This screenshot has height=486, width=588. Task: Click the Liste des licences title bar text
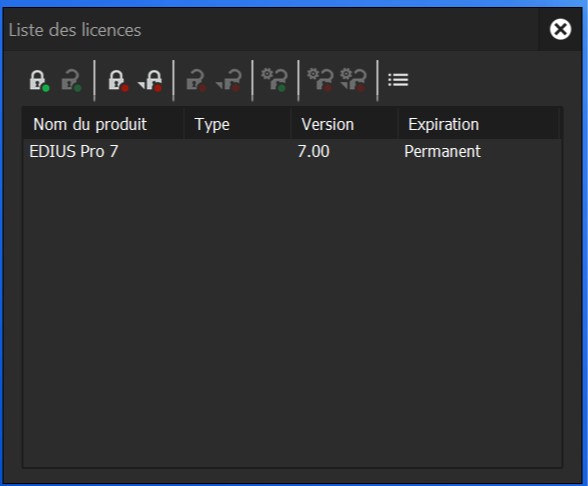pyautogui.click(x=75, y=30)
